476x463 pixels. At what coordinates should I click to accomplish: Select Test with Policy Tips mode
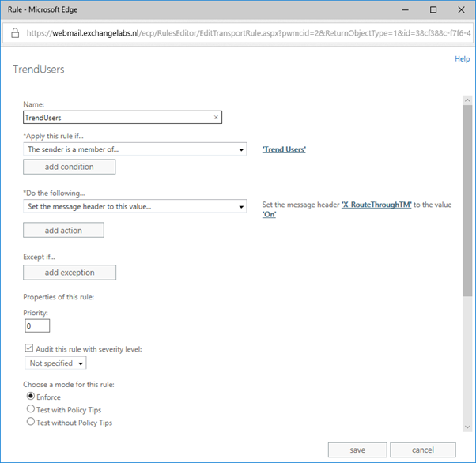coord(31,409)
